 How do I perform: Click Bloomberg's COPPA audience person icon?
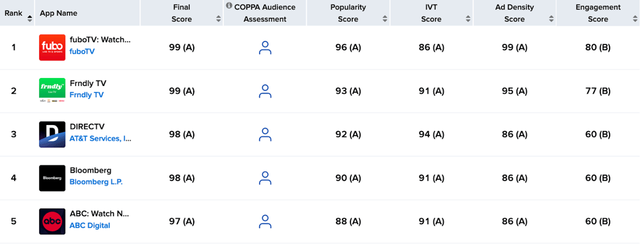point(265,179)
